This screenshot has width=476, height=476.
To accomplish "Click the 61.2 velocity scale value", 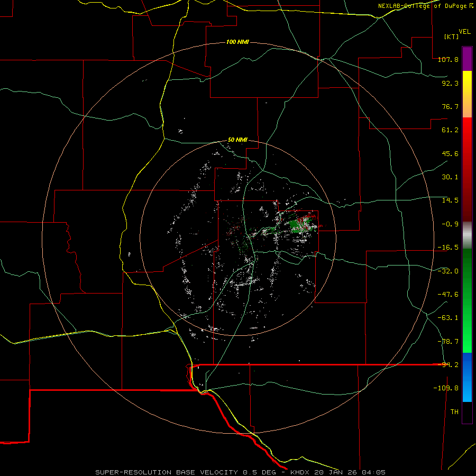I will click(450, 130).
